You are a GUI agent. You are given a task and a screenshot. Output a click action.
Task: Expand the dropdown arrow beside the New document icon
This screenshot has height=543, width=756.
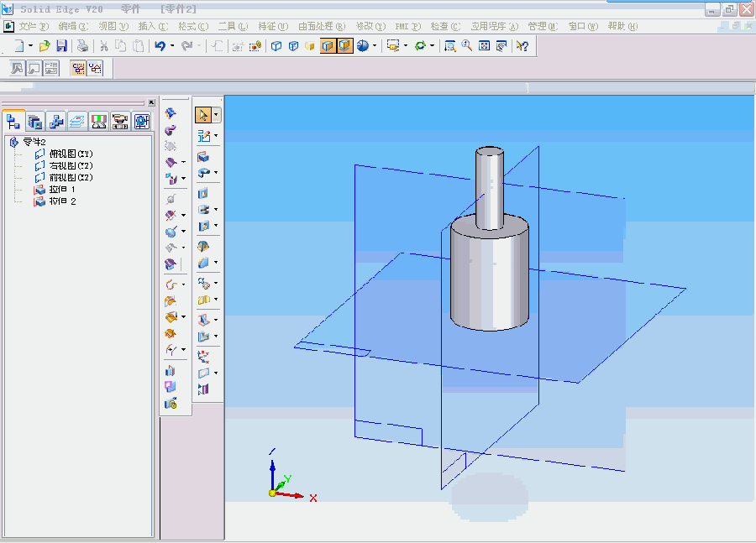pos(31,46)
